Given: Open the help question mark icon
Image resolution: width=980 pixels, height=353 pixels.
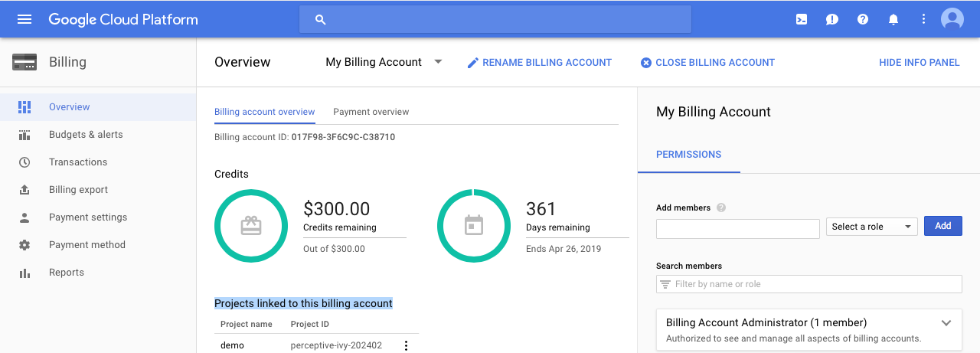Looking at the screenshot, I should click(x=863, y=19).
